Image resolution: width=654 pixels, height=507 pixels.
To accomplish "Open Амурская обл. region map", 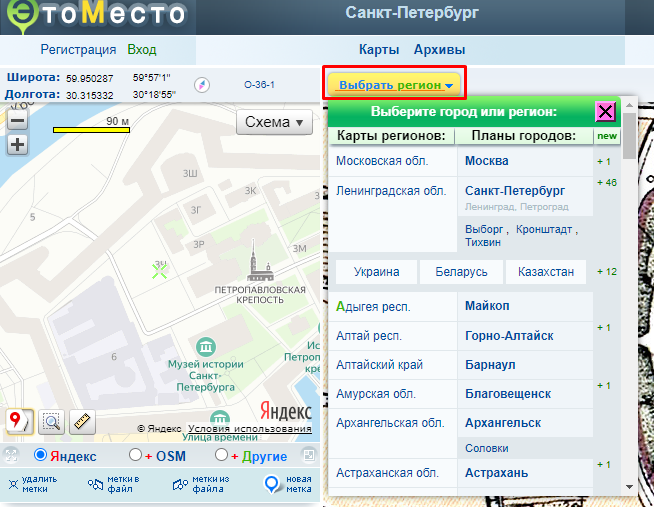I will point(376,394).
